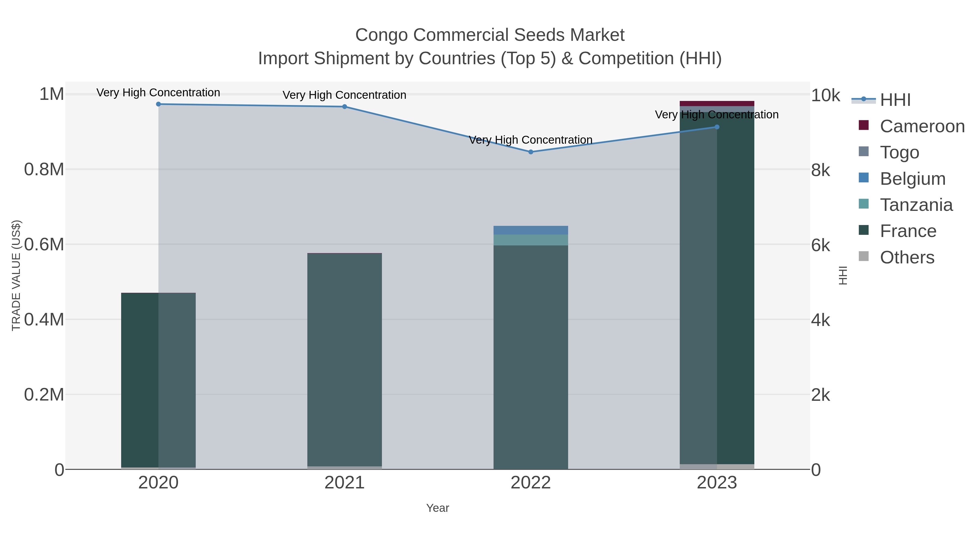Select the 2021 HHI data point
Viewport: 980px width, 551px height.
click(345, 107)
